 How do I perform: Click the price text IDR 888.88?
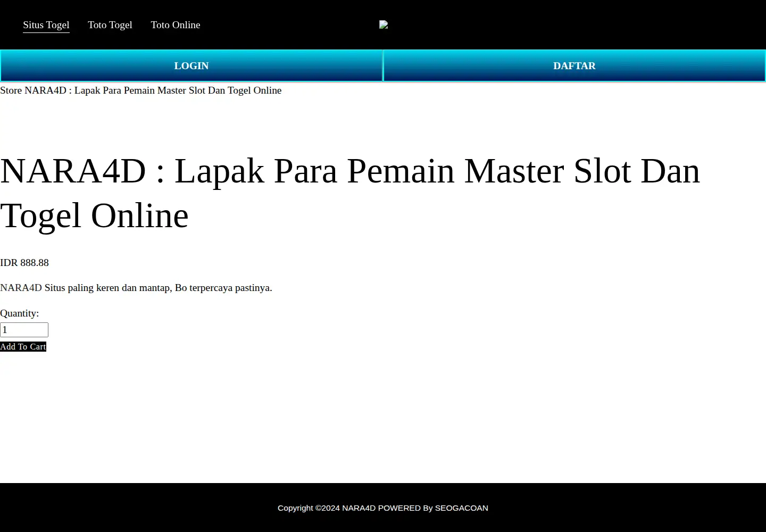[x=24, y=263]
